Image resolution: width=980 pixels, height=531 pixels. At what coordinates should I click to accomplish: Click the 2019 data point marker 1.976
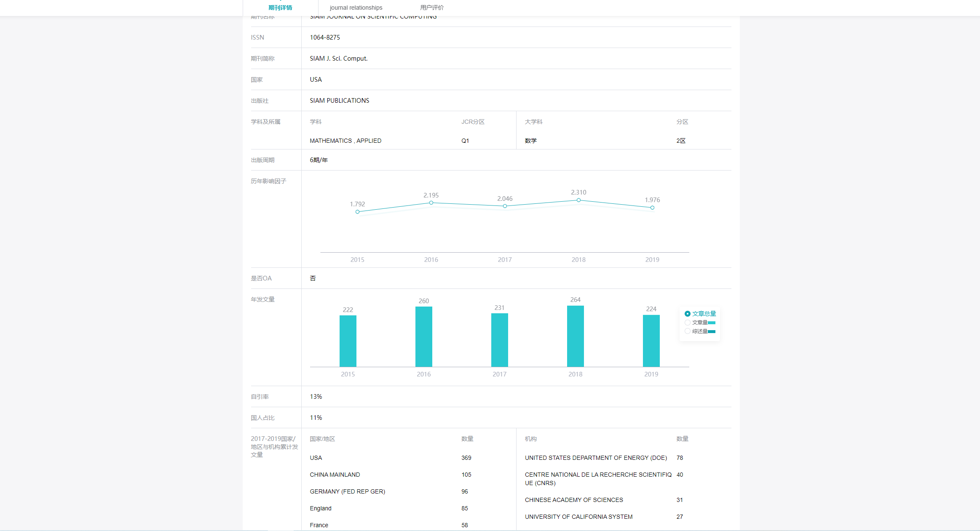[652, 208]
